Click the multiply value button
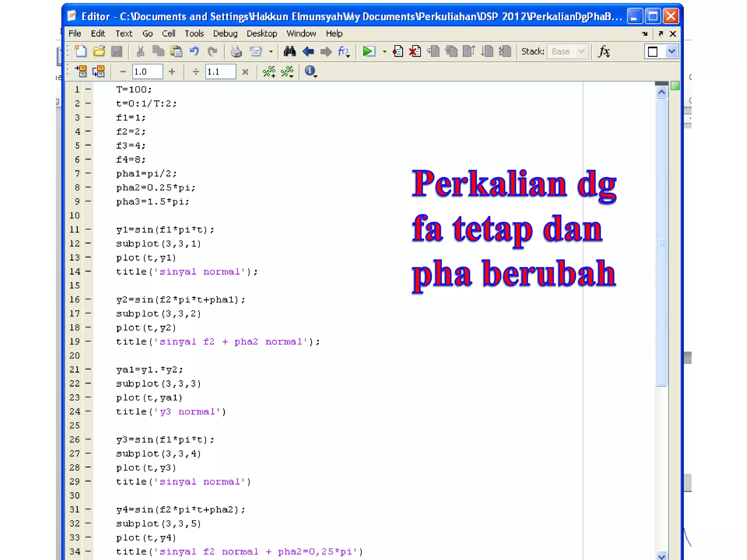 pos(245,71)
